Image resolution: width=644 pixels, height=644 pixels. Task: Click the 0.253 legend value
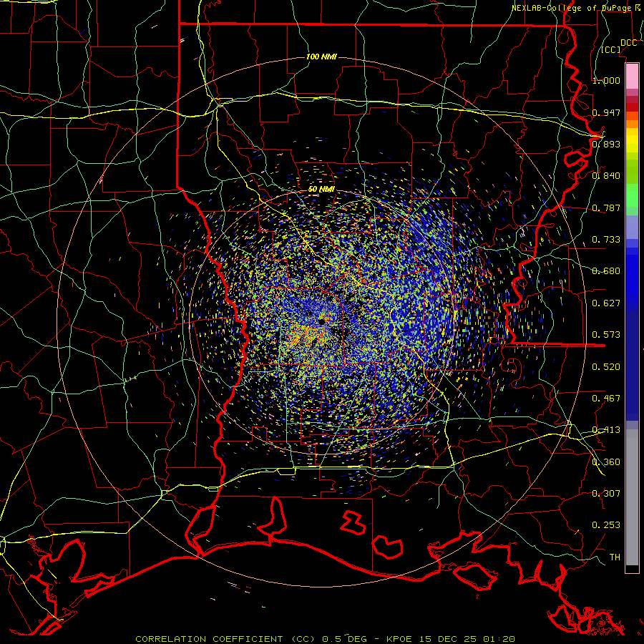click(606, 525)
